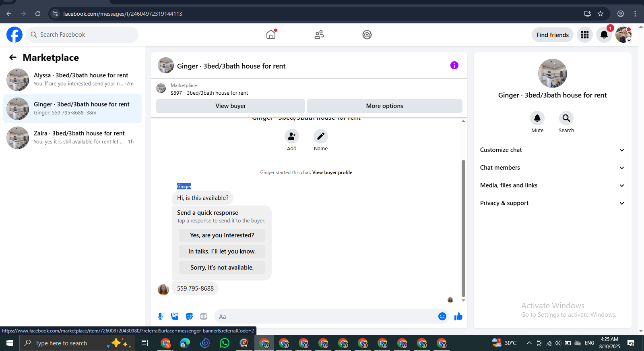This screenshot has height=351, width=644.
Task: Click the browser address bar URL
Action: click(x=123, y=14)
